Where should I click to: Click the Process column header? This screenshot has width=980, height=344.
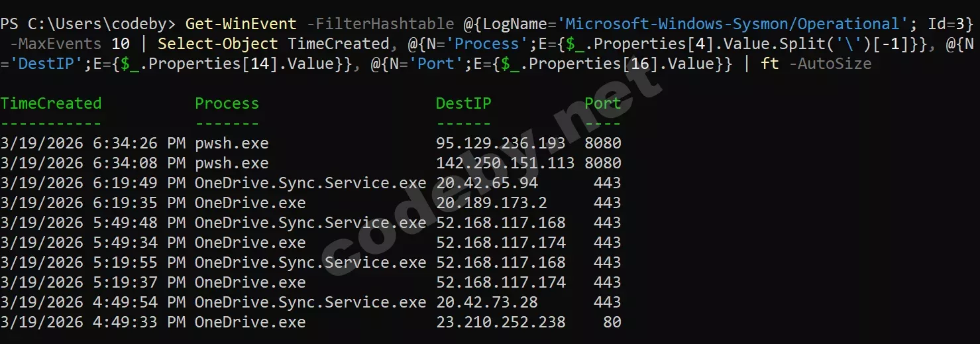(x=227, y=103)
